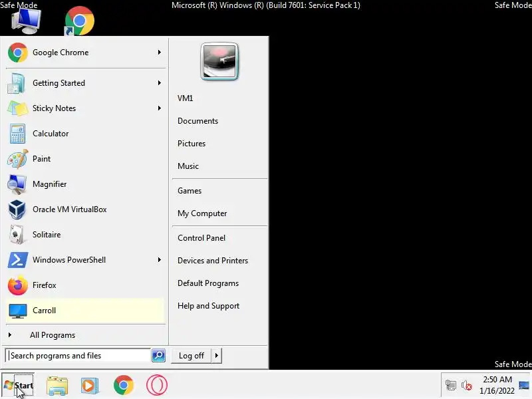Viewport: 532px width, 399px height.
Task: Open My Computer
Action: coord(202,213)
